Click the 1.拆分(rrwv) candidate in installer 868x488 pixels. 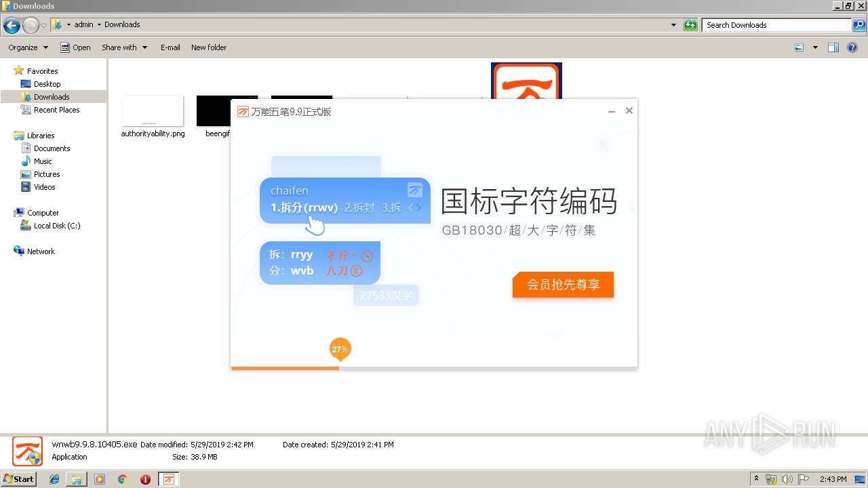tap(304, 208)
